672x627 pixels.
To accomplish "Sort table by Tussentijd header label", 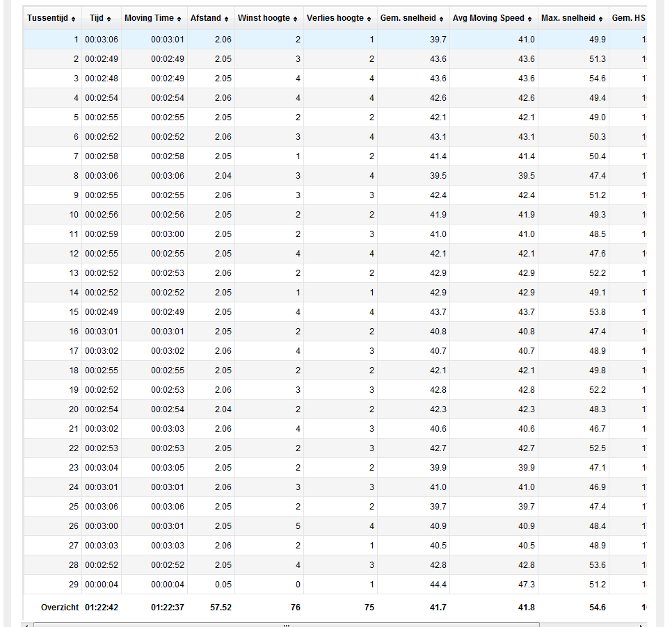I will pyautogui.click(x=47, y=18).
